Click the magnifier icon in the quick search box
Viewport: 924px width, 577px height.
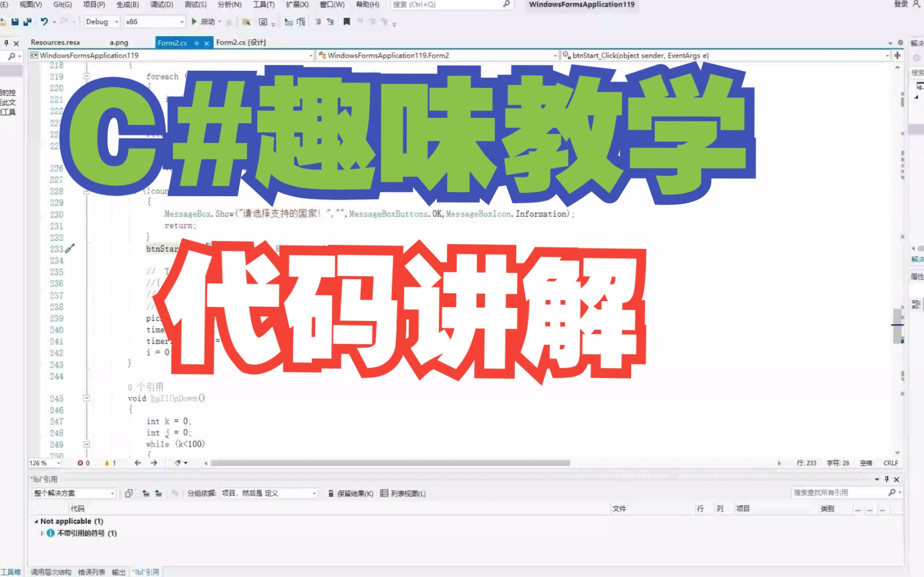(506, 5)
